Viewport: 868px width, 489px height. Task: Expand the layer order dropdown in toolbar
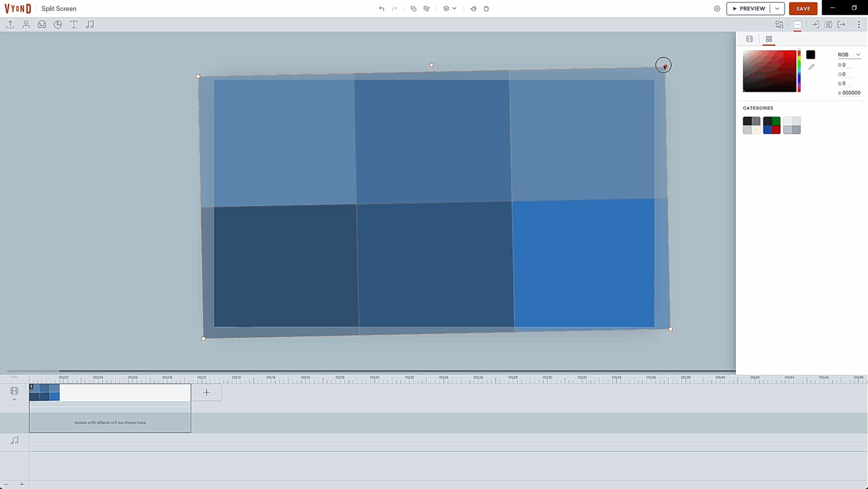449,8
